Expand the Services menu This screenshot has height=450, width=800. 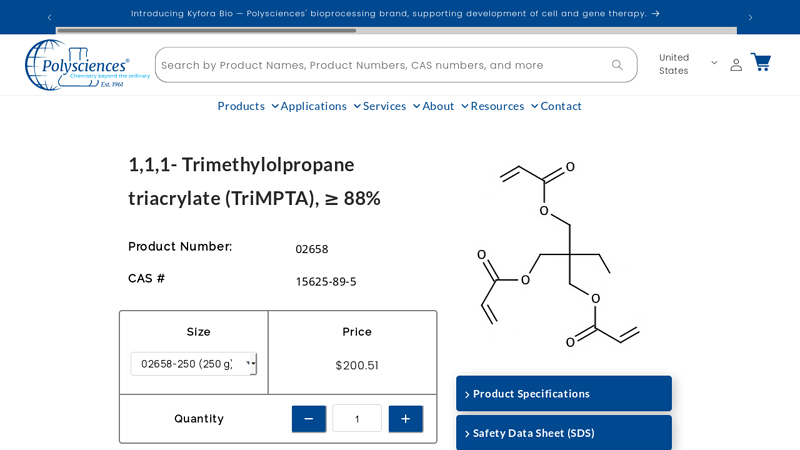coord(391,106)
